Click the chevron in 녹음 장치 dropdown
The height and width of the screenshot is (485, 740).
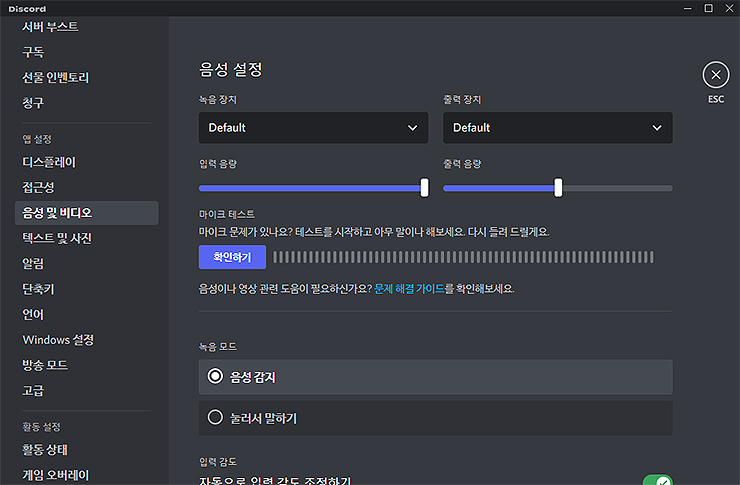[412, 128]
